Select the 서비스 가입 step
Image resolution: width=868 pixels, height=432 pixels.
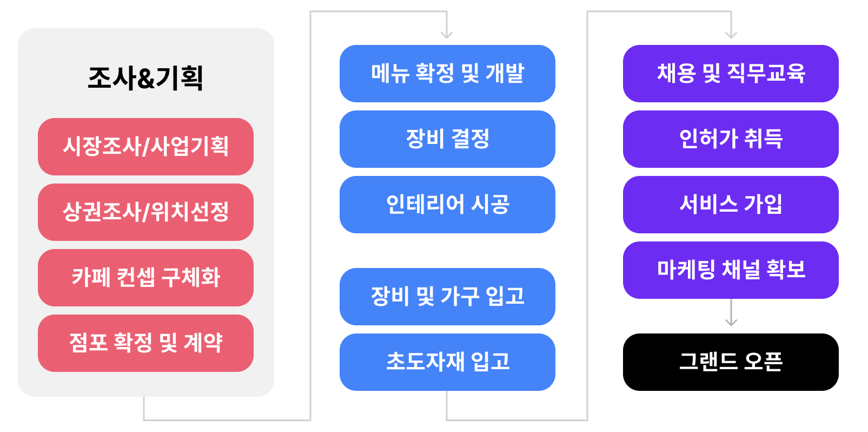(x=731, y=205)
